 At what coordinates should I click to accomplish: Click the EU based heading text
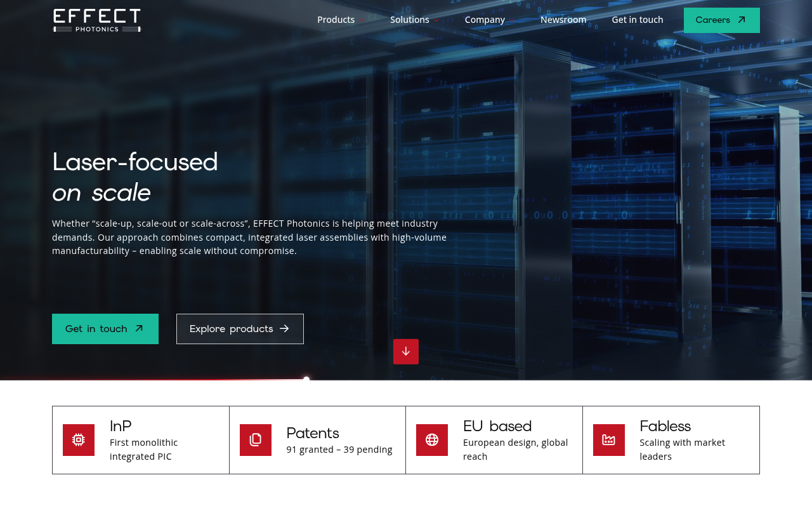[x=497, y=426]
